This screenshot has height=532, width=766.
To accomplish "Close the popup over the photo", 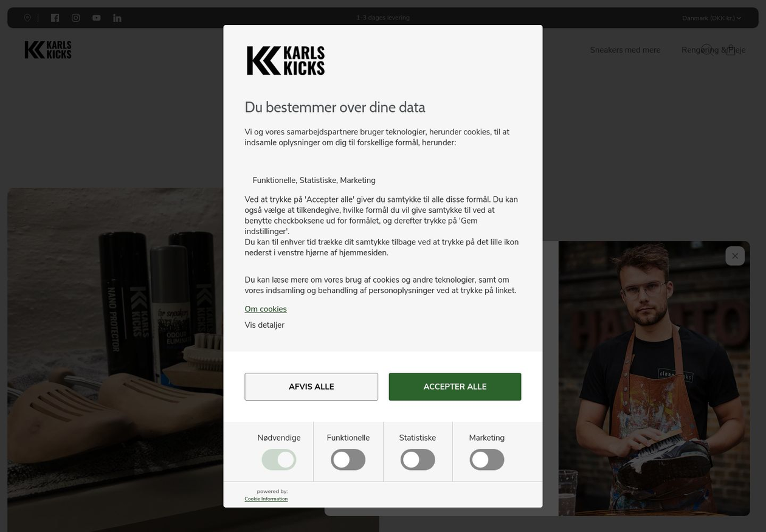I will pyautogui.click(x=735, y=256).
